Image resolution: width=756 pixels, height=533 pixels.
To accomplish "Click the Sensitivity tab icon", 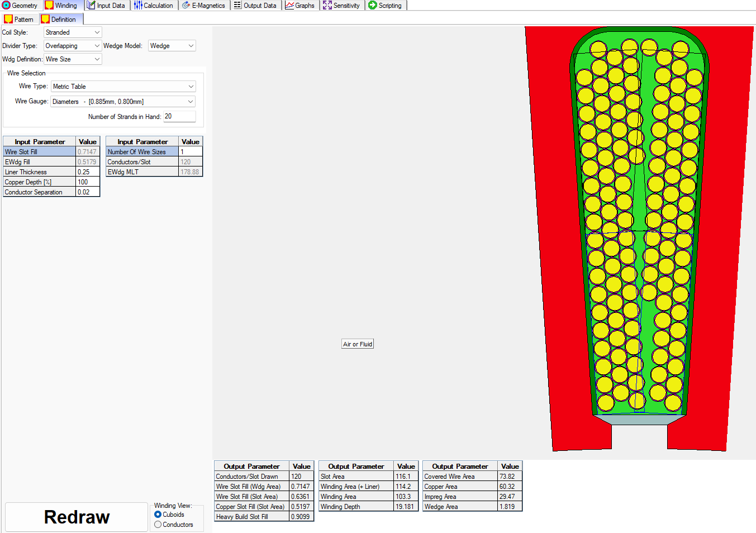I will 327,6.
